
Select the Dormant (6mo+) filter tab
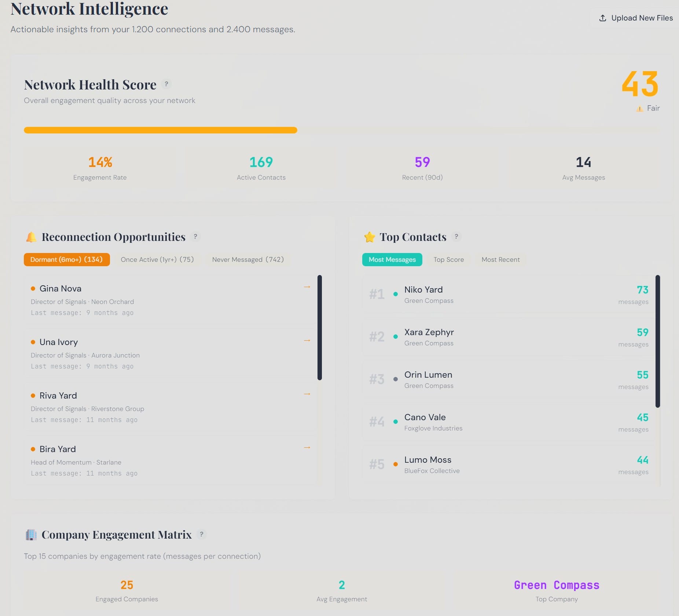click(x=67, y=260)
